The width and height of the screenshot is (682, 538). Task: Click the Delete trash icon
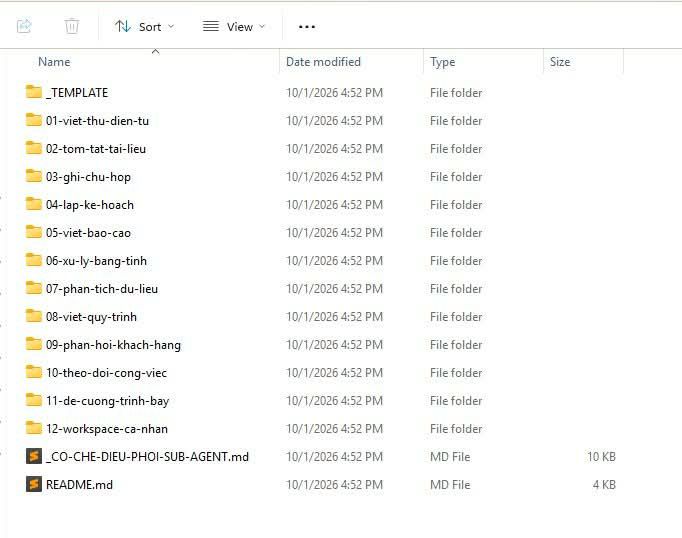coord(72,26)
